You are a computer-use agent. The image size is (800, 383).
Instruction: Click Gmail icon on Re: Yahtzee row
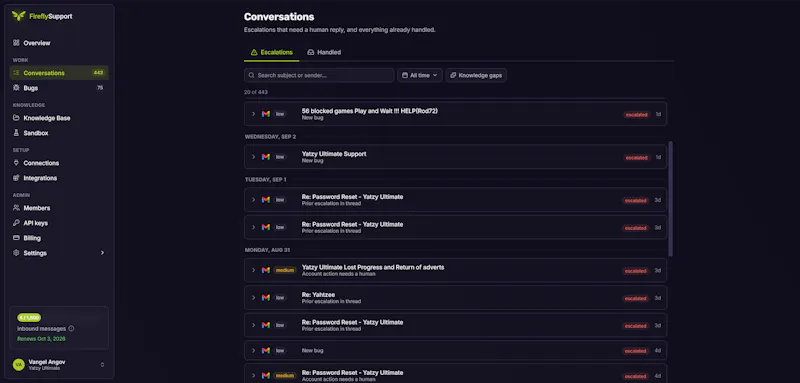(266, 297)
